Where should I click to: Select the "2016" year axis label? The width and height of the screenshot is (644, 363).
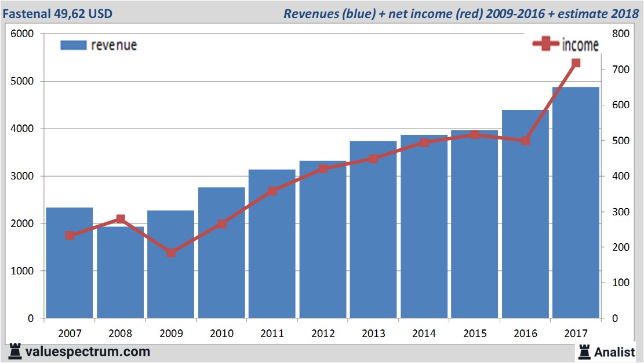(x=526, y=333)
